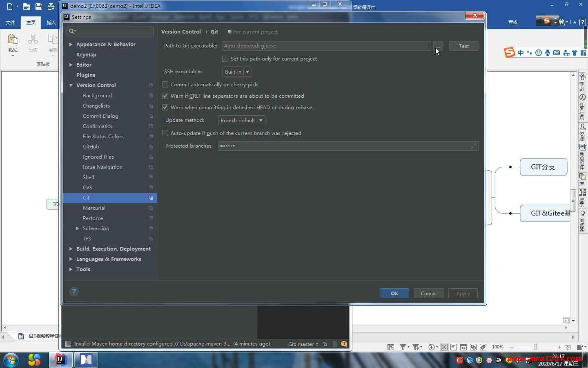Click the Path to Git executable field
588x368 pixels.
pyautogui.click(x=326, y=46)
